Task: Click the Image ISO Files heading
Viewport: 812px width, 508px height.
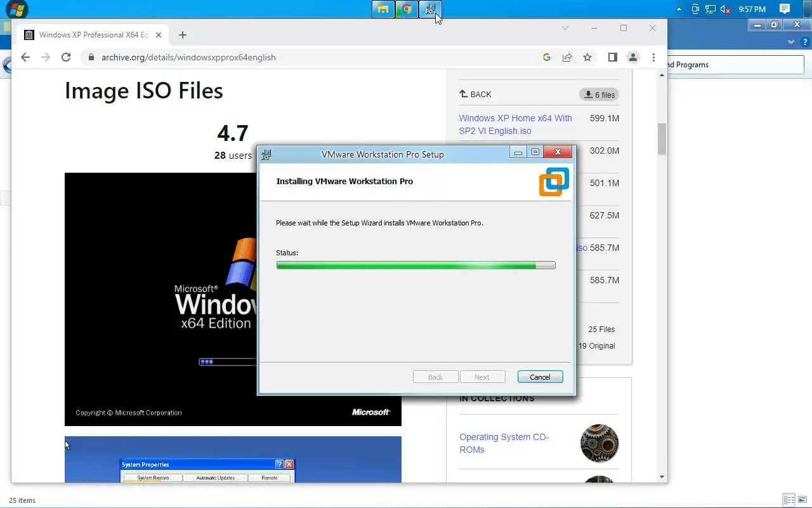Action: (x=144, y=91)
